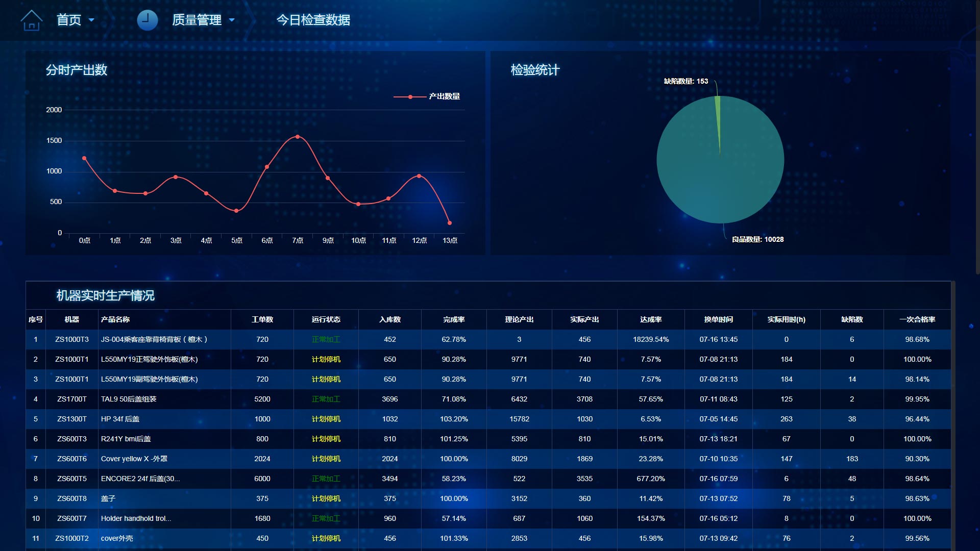Click the clock icon beside 质量管理
The image size is (980, 551).
147,20
